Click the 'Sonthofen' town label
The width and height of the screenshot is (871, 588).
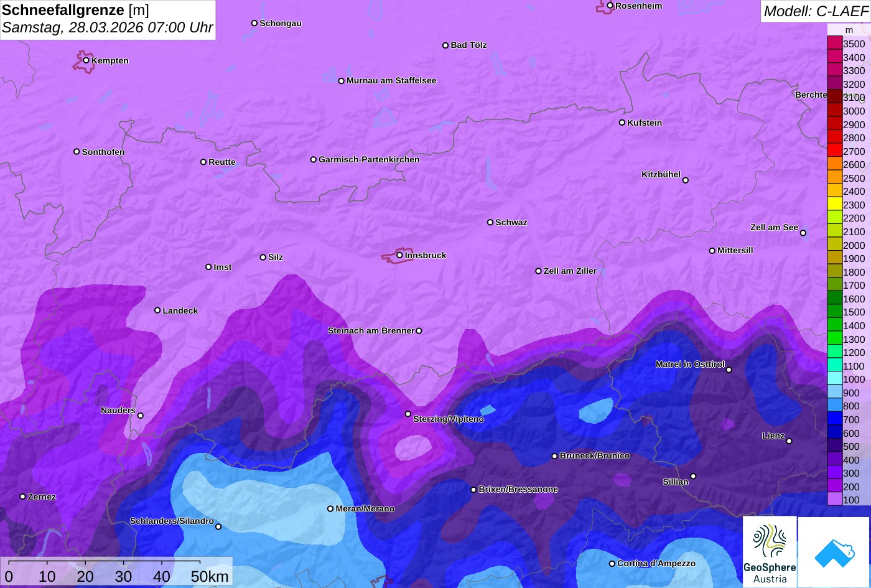103,152
